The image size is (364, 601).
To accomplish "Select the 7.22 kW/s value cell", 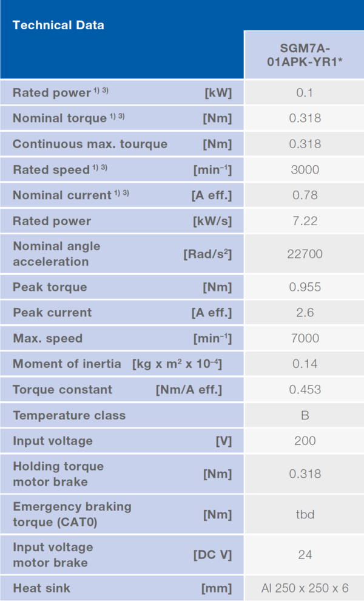I will [x=305, y=221].
